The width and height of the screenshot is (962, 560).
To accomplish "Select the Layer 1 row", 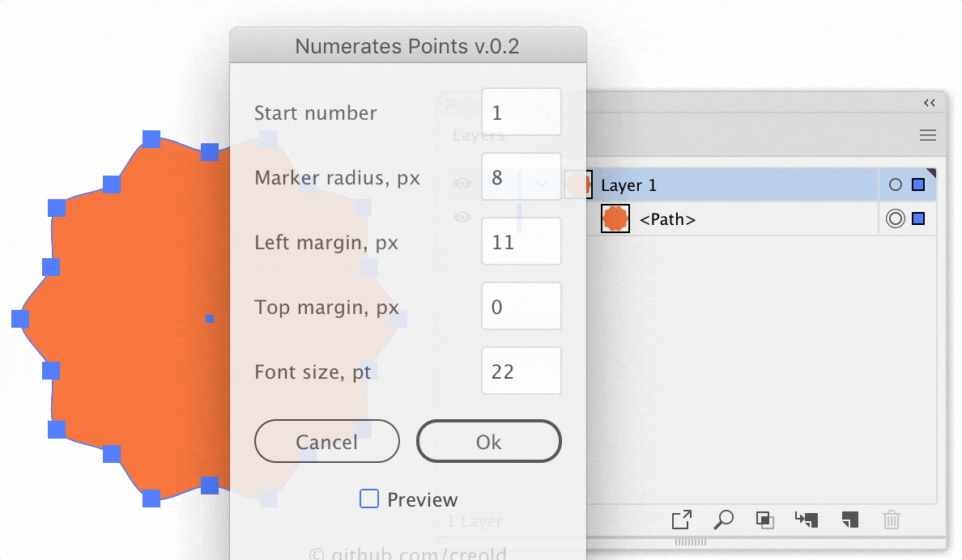I will [760, 185].
